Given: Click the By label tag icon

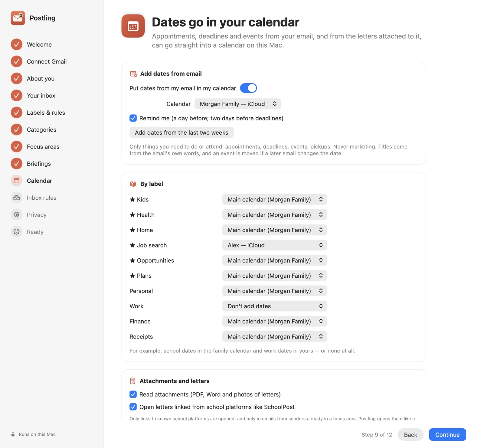Looking at the screenshot, I should pos(133,184).
